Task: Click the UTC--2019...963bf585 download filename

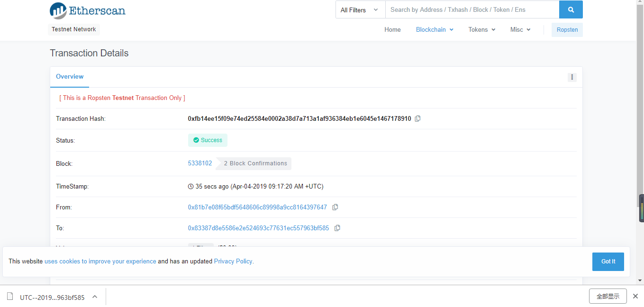Action: click(52, 298)
